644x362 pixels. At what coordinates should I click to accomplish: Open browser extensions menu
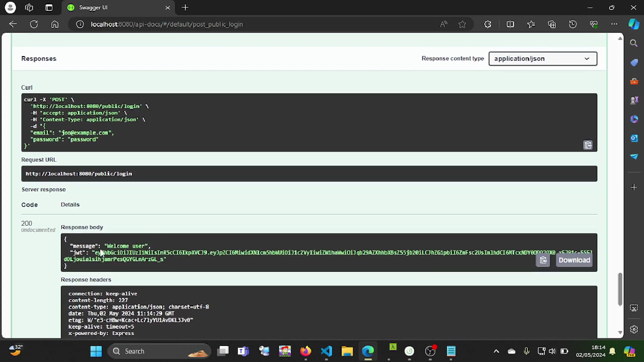click(488, 24)
